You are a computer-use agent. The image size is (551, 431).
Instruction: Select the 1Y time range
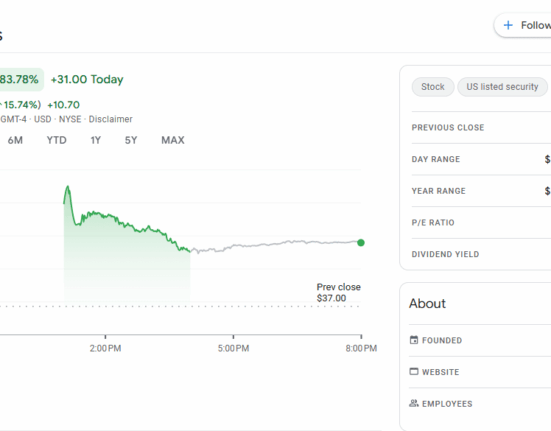(96, 140)
